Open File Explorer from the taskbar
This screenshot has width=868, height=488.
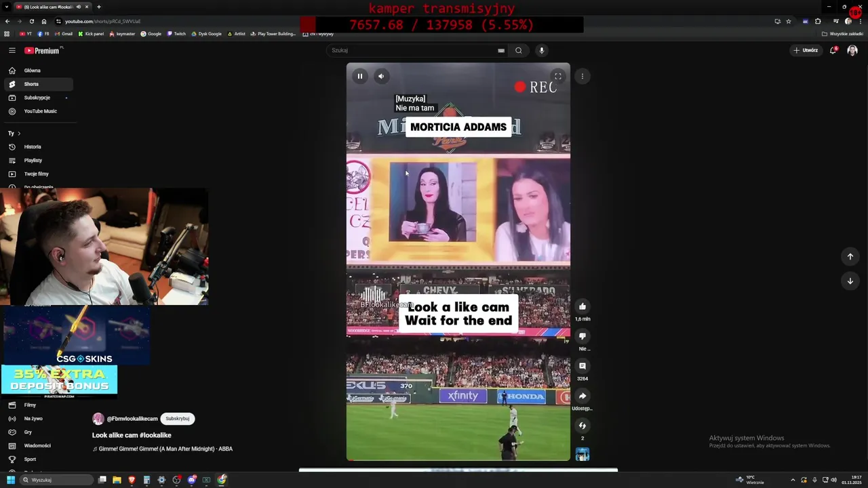(117, 480)
